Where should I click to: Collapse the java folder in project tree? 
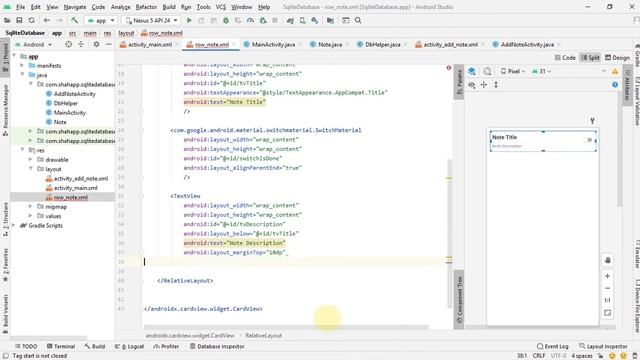click(22, 75)
